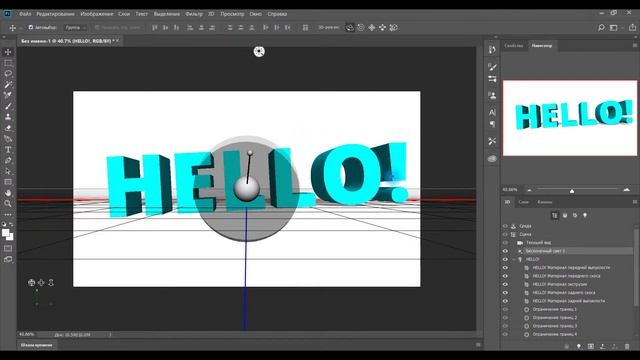Open the timeline panel flyout menu

[478, 345]
